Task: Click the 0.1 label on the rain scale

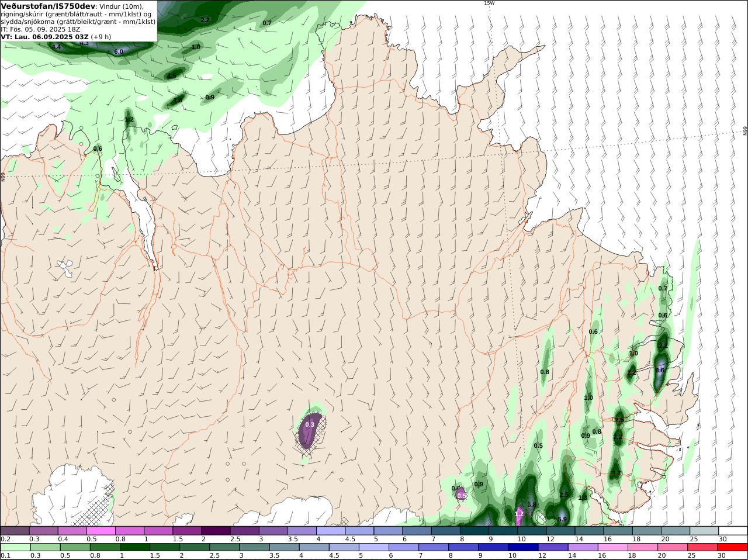Action: [x=5, y=555]
